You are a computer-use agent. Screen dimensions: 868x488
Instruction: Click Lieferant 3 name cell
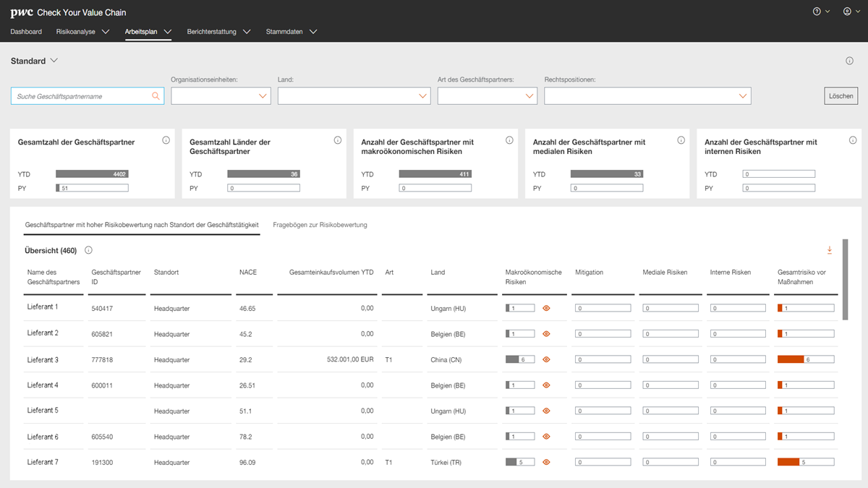[43, 359]
